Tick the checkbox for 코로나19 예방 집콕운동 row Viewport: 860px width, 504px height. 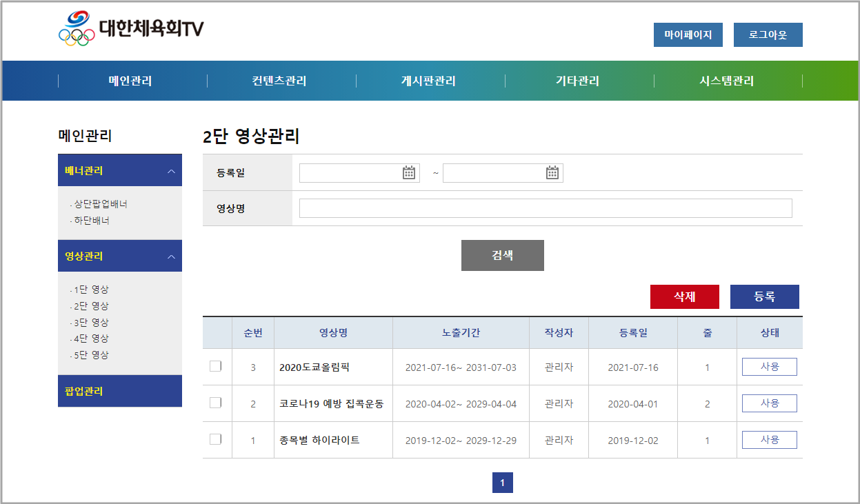[216, 403]
